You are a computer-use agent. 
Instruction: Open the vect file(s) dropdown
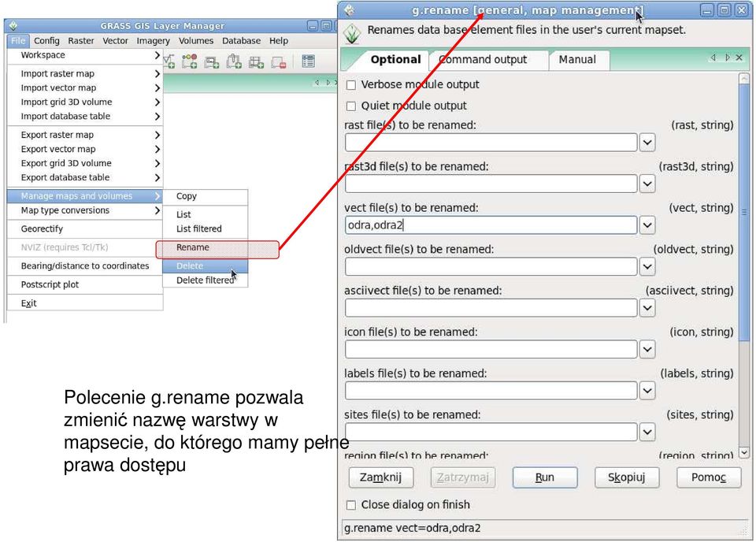[x=647, y=225]
